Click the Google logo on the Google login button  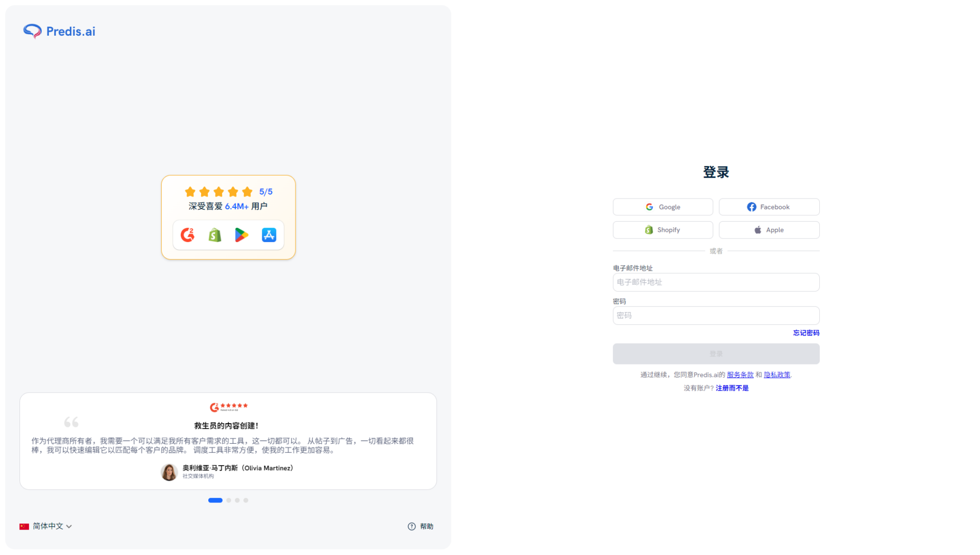[649, 207]
